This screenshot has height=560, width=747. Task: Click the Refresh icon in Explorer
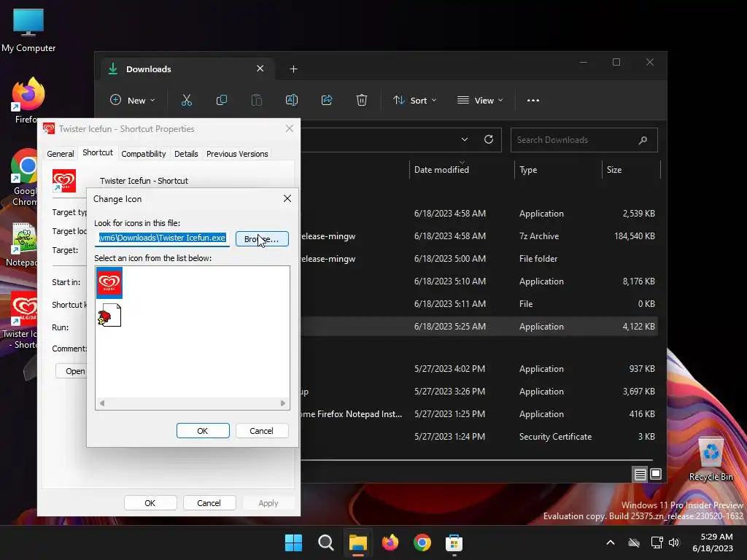click(488, 139)
